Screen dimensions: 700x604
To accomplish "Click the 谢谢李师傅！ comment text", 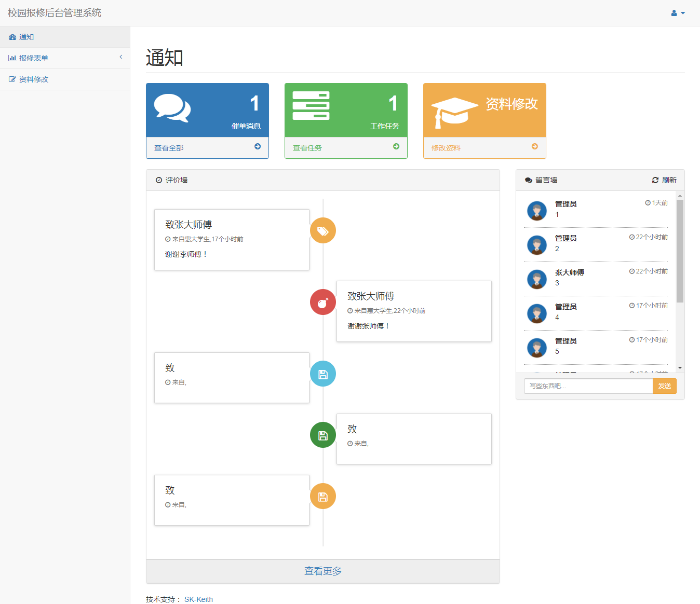I will (186, 254).
